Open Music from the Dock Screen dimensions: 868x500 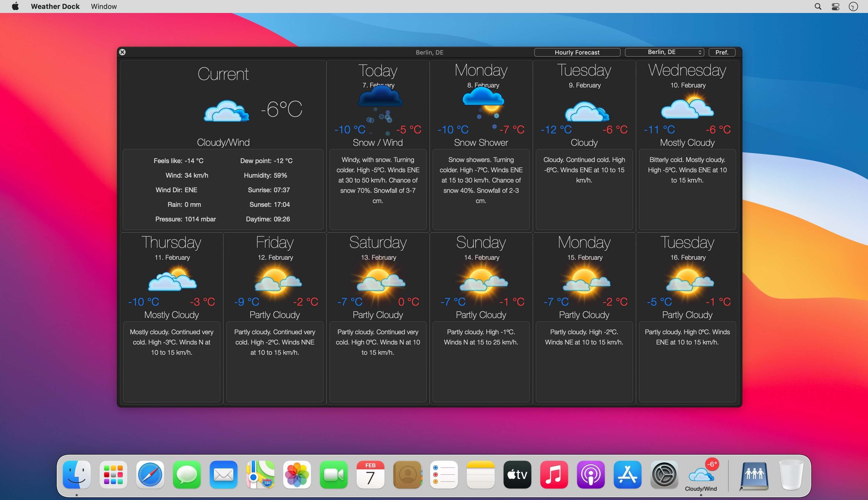click(554, 474)
